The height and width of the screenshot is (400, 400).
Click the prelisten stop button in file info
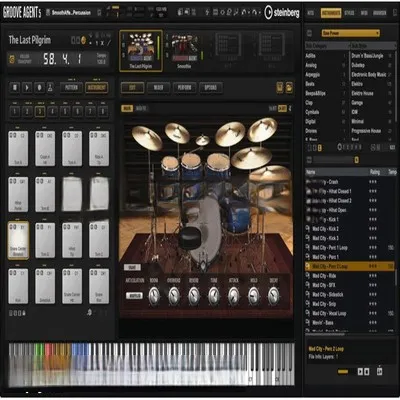click(x=367, y=371)
